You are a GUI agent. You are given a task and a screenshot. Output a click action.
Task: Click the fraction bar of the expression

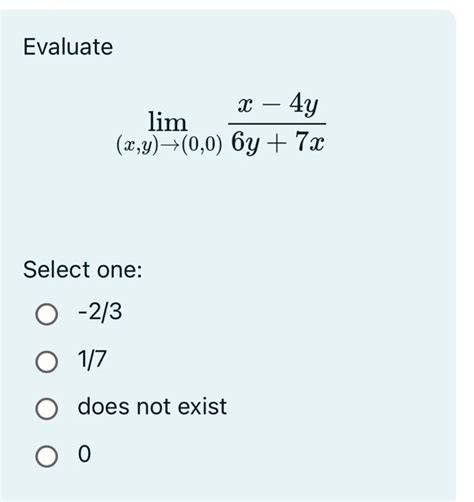[277, 124]
